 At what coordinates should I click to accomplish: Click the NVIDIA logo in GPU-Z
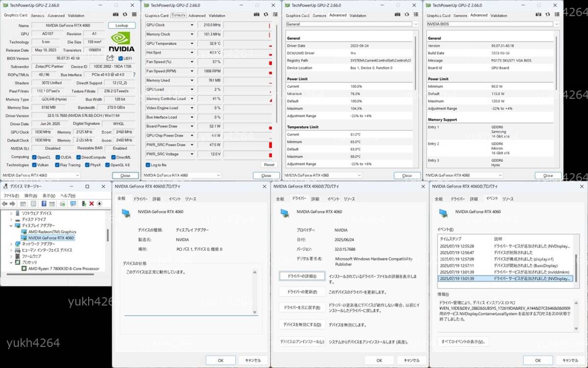[122, 41]
